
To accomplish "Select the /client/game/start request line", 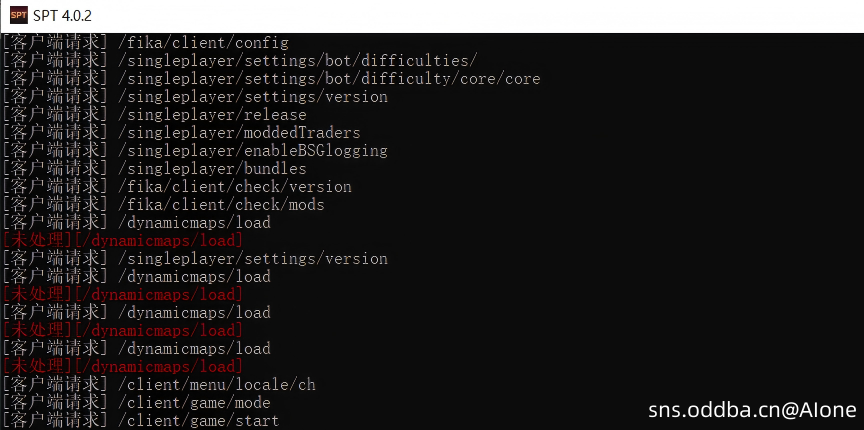I will 198,421.
